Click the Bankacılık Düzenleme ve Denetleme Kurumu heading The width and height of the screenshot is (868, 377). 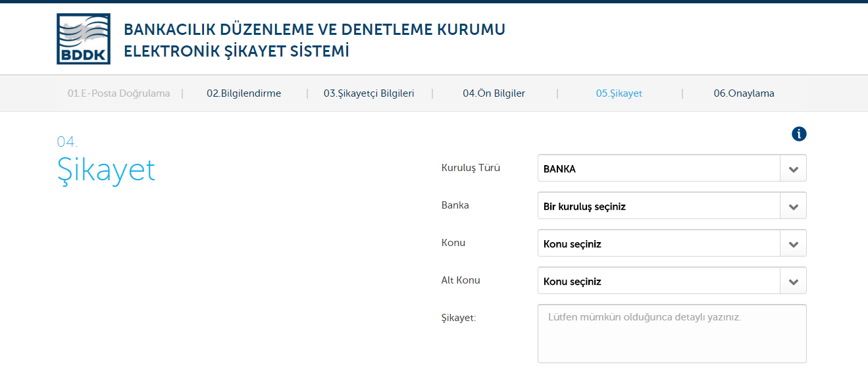tap(315, 30)
